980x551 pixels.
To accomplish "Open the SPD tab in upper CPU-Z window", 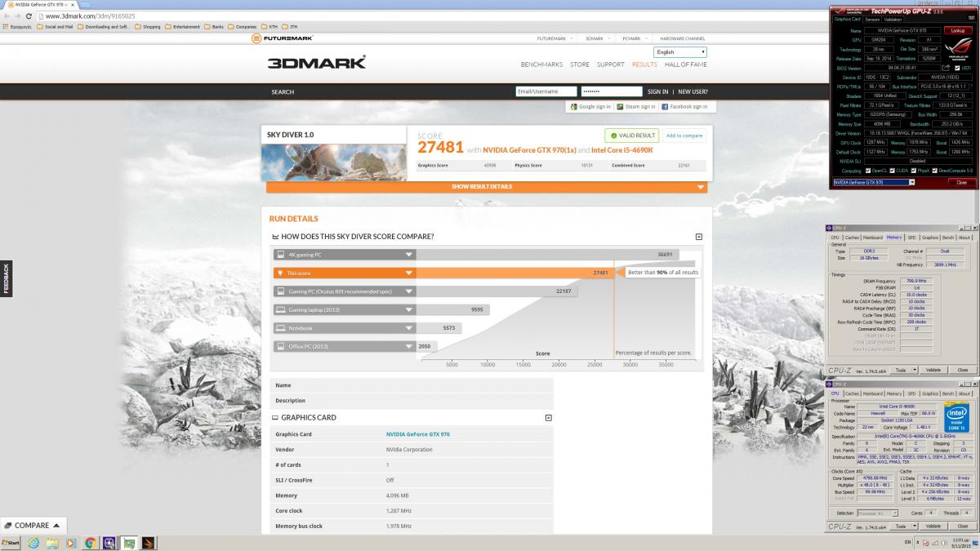I will tap(912, 238).
